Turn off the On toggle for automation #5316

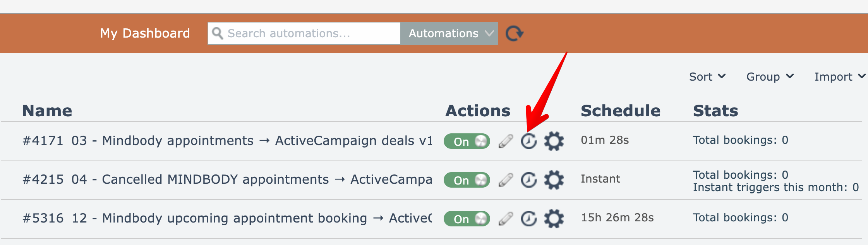point(467,219)
